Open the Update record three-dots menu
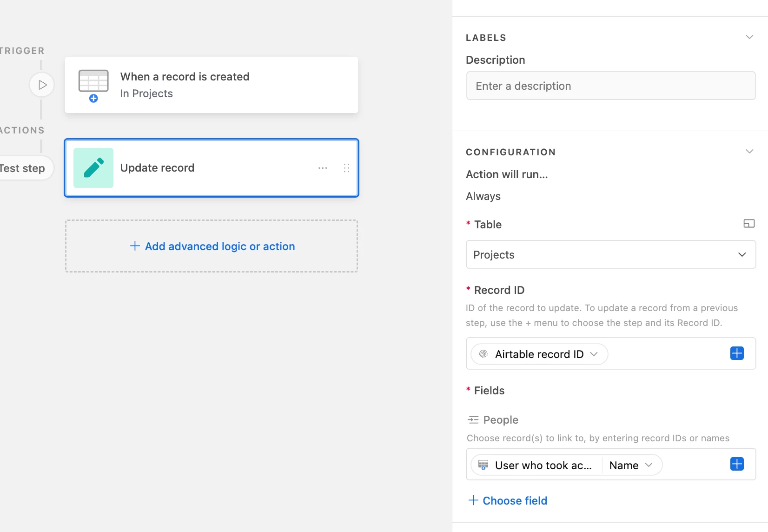The height and width of the screenshot is (532, 768). click(323, 168)
